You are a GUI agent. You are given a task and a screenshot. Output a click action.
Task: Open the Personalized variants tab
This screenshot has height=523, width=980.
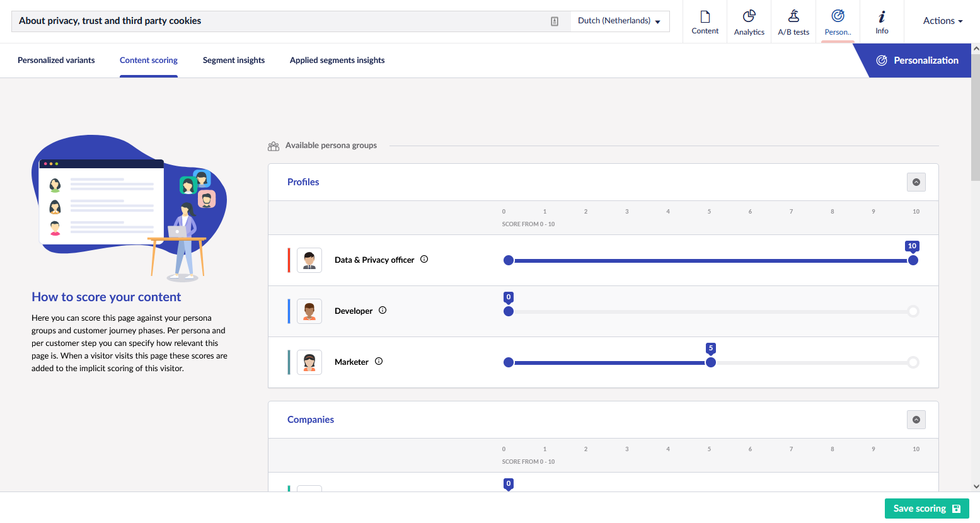(x=56, y=60)
